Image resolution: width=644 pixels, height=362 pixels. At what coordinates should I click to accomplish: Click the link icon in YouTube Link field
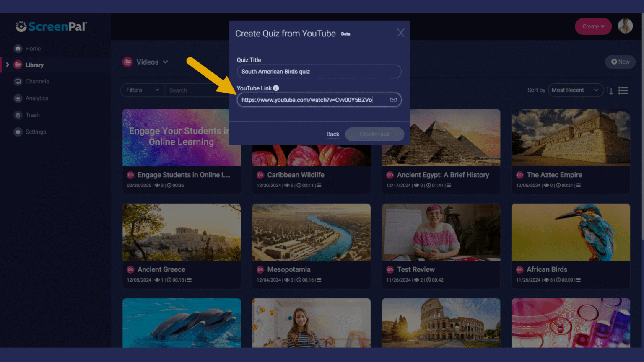(x=393, y=100)
